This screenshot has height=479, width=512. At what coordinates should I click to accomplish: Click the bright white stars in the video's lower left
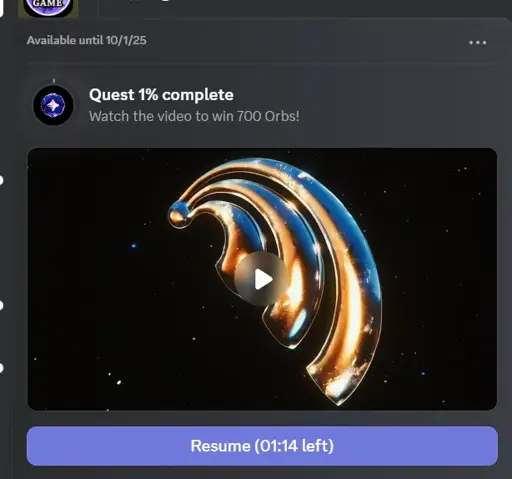[x=115, y=379]
